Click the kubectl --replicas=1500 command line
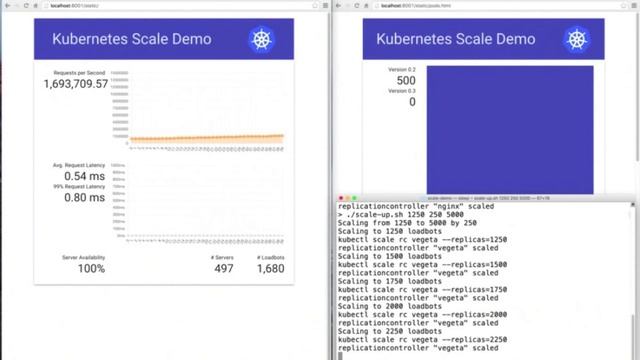The image size is (640, 360). click(422, 264)
